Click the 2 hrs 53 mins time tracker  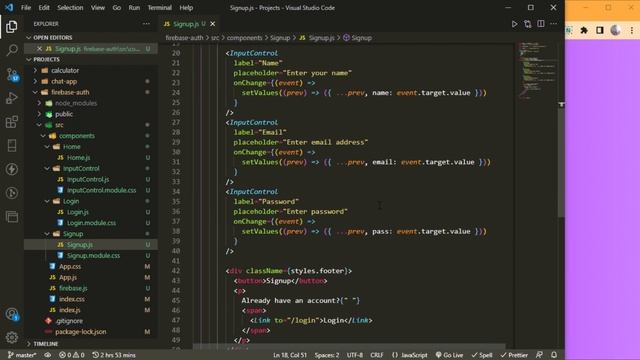pyautogui.click(x=114, y=355)
